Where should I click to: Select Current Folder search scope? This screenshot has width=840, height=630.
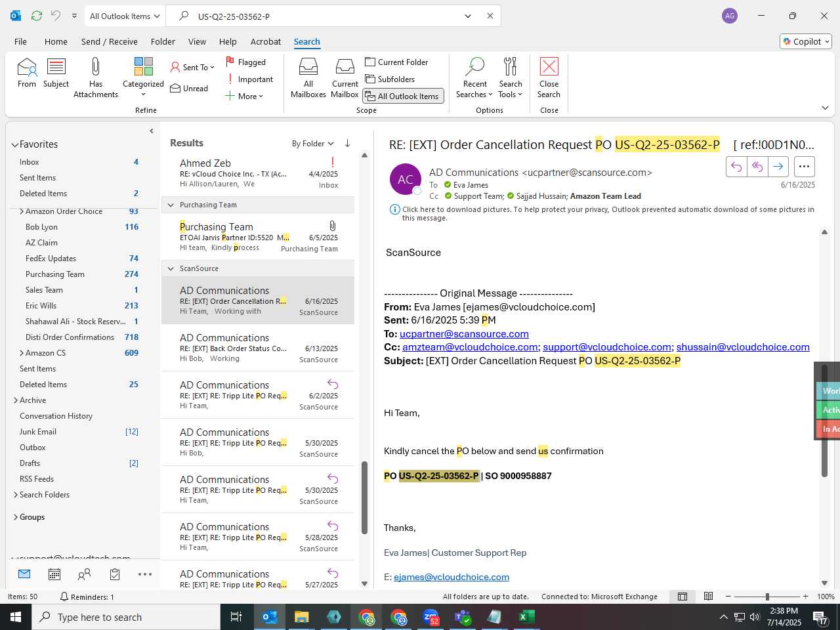point(396,62)
